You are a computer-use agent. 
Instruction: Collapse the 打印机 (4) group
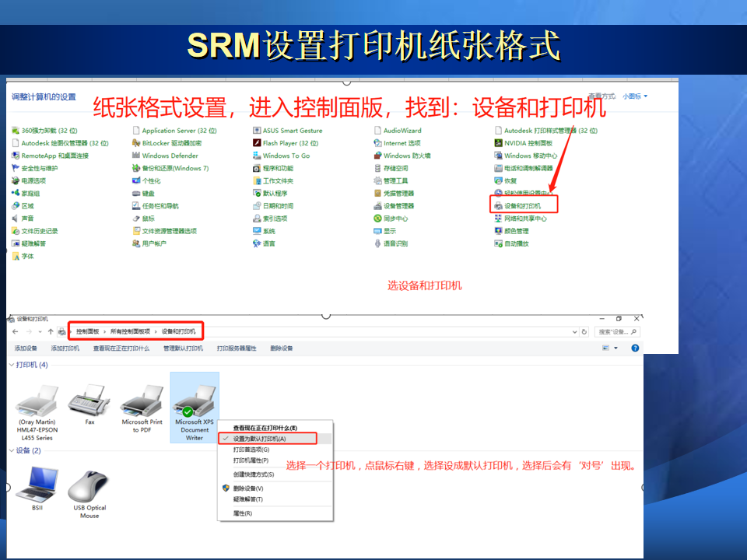coord(12,365)
